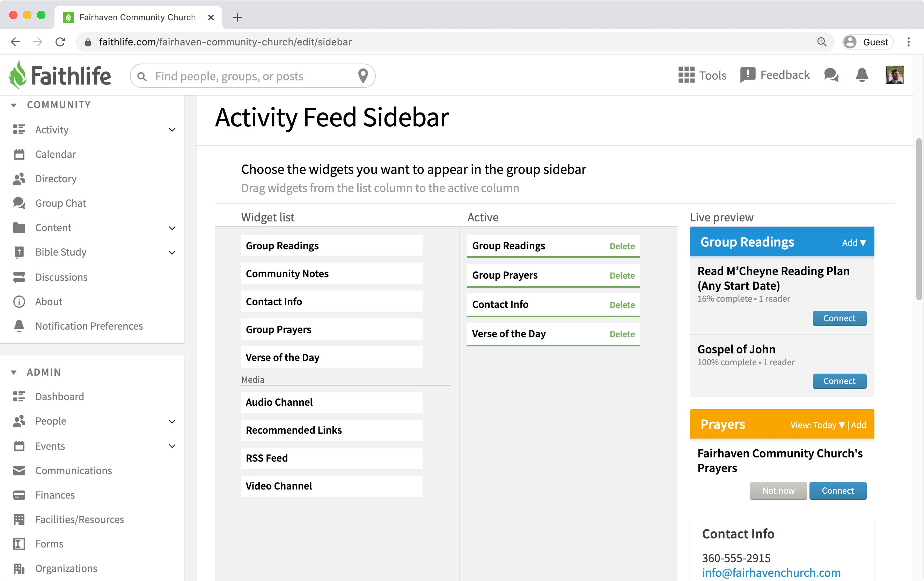Open the Prayers View: Today dropdown

point(817,425)
